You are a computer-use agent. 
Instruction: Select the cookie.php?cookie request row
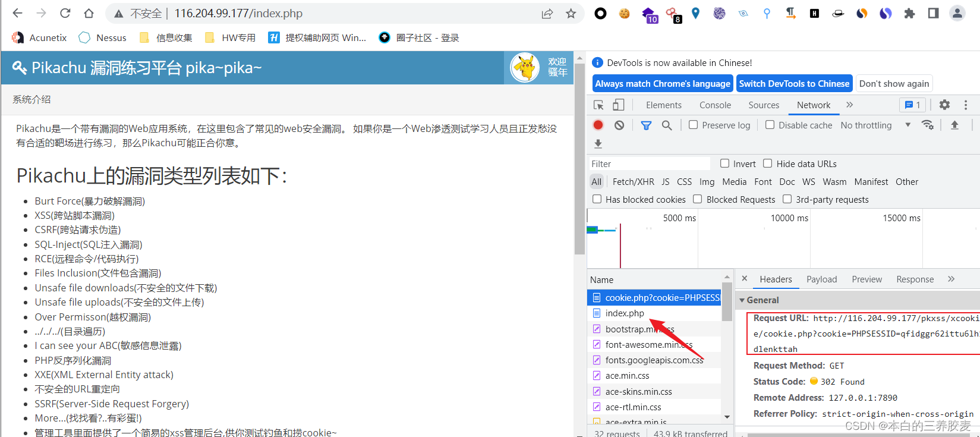[x=654, y=298]
